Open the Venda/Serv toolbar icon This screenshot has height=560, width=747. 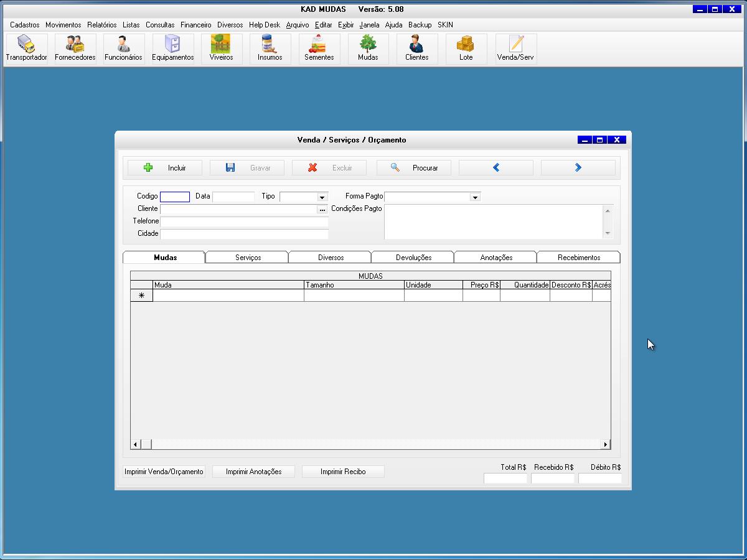click(x=515, y=49)
